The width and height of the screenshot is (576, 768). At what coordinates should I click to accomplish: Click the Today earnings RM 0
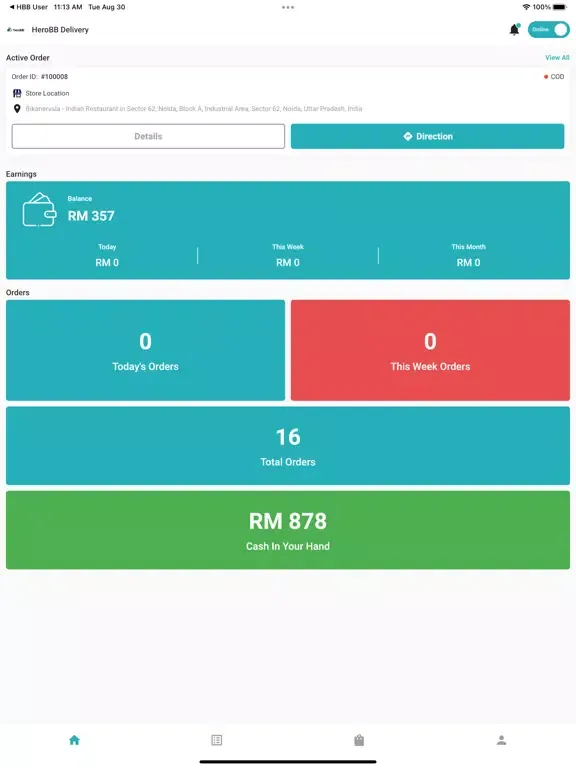[x=107, y=263]
